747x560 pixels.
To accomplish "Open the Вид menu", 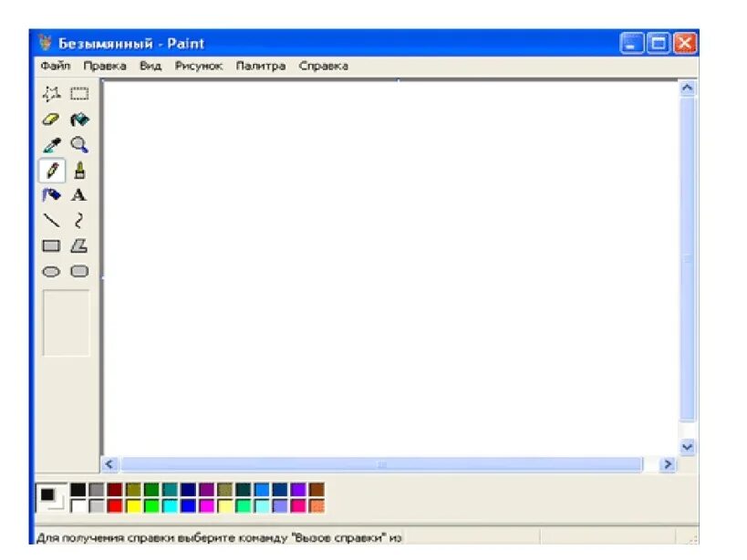I will 150,66.
